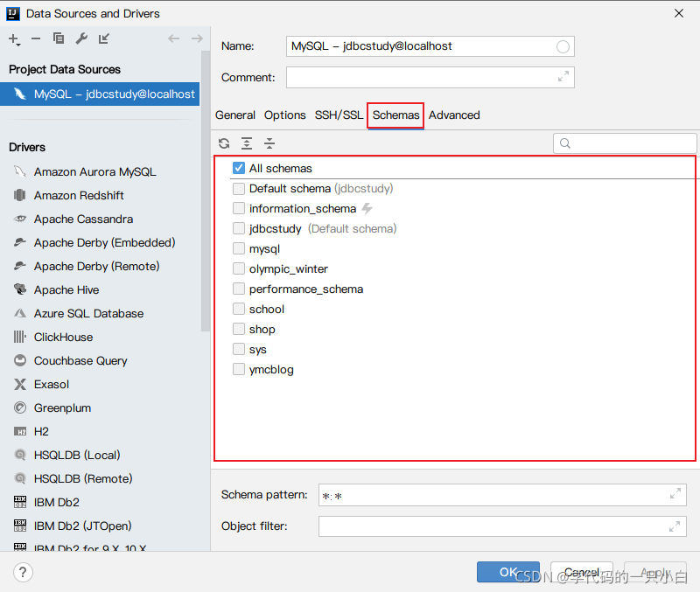Confirm changes with the OK button
This screenshot has height=592, width=700.
click(508, 572)
